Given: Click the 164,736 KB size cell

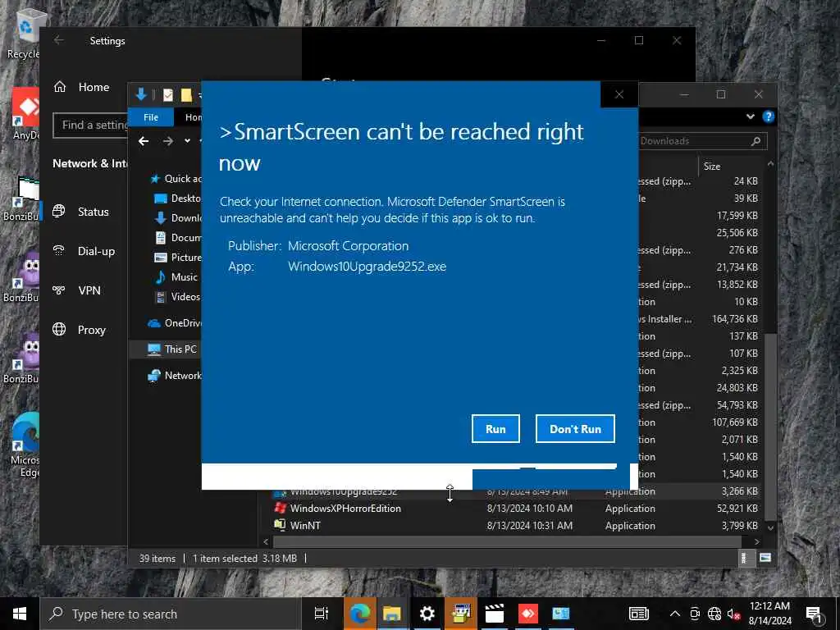Looking at the screenshot, I should 734,319.
